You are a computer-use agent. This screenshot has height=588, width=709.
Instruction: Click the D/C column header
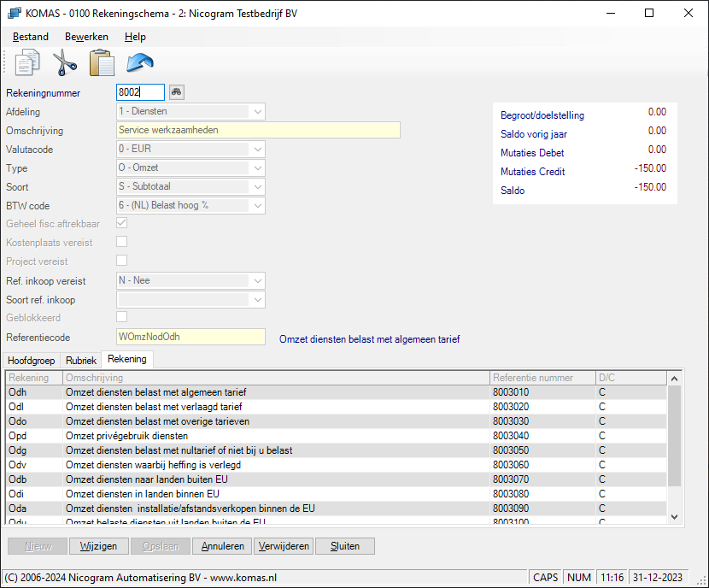pos(631,378)
